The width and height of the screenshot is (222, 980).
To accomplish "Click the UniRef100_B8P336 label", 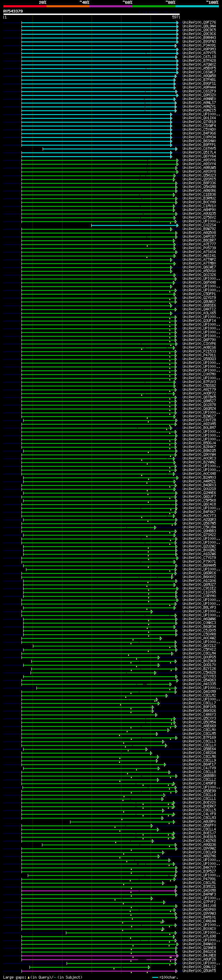I will 199,183.
